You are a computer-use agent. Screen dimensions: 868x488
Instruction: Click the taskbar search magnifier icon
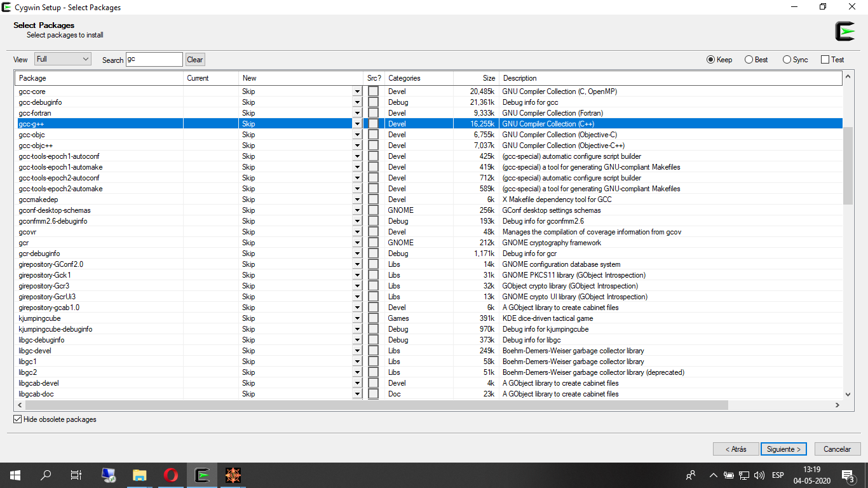tap(46, 475)
